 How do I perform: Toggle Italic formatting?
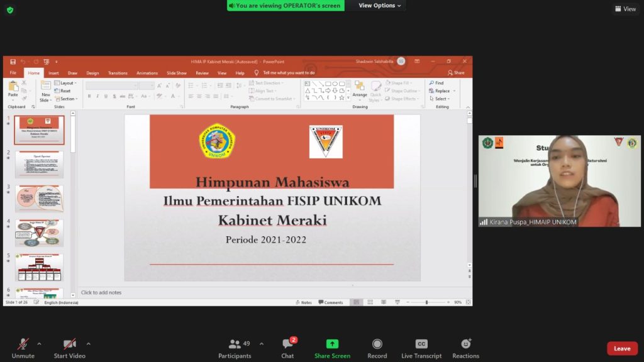coord(97,96)
